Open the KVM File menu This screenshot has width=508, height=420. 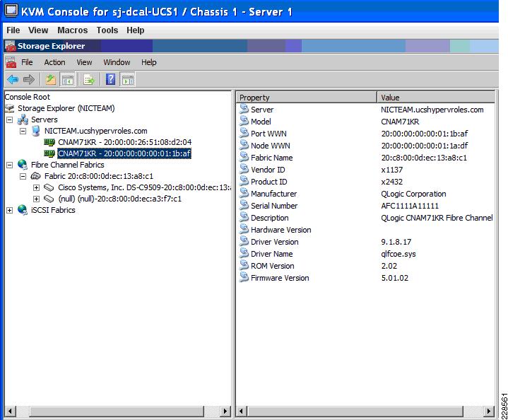[13, 30]
